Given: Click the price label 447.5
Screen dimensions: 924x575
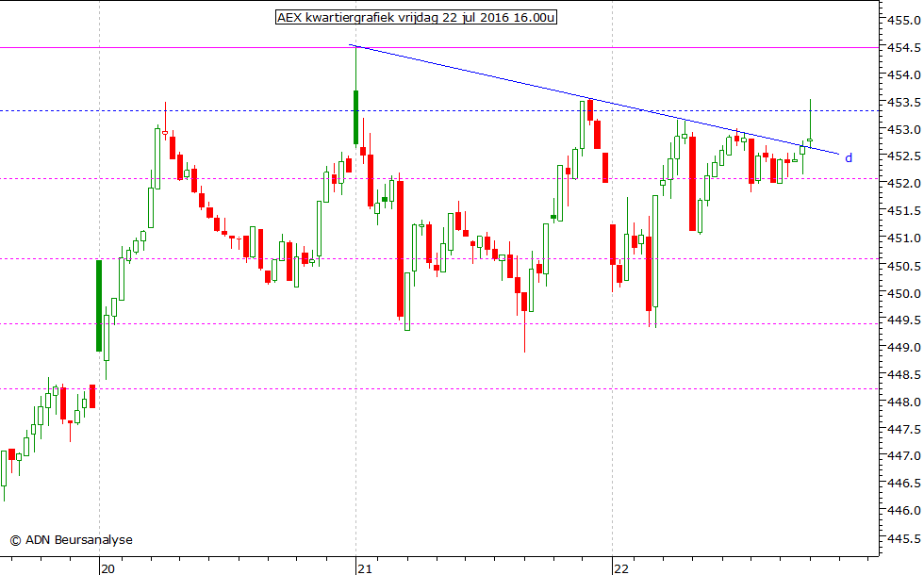Looking at the screenshot, I should pos(904,430).
